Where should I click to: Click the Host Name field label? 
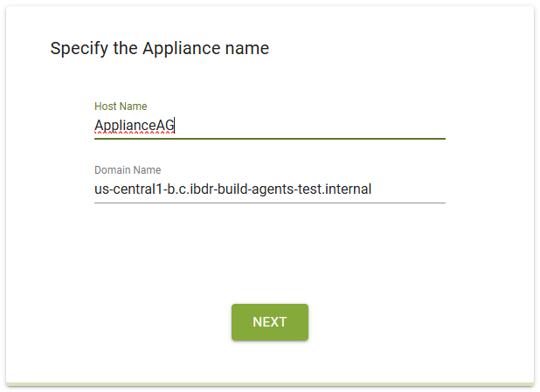121,107
